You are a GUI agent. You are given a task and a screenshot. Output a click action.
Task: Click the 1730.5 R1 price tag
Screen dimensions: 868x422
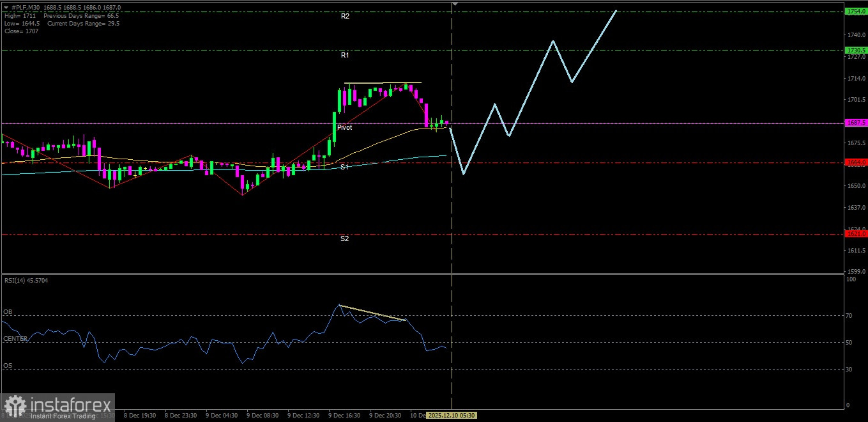click(x=856, y=50)
